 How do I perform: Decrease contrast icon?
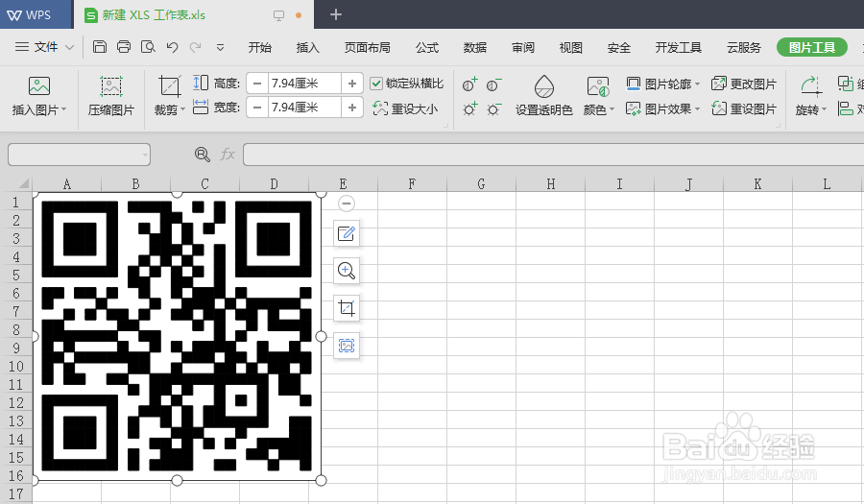[x=493, y=84]
